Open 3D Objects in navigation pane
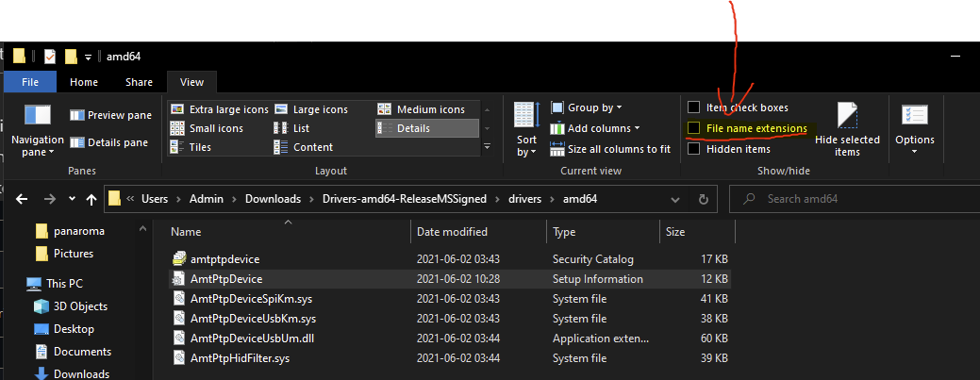The width and height of the screenshot is (980, 380). (x=71, y=306)
